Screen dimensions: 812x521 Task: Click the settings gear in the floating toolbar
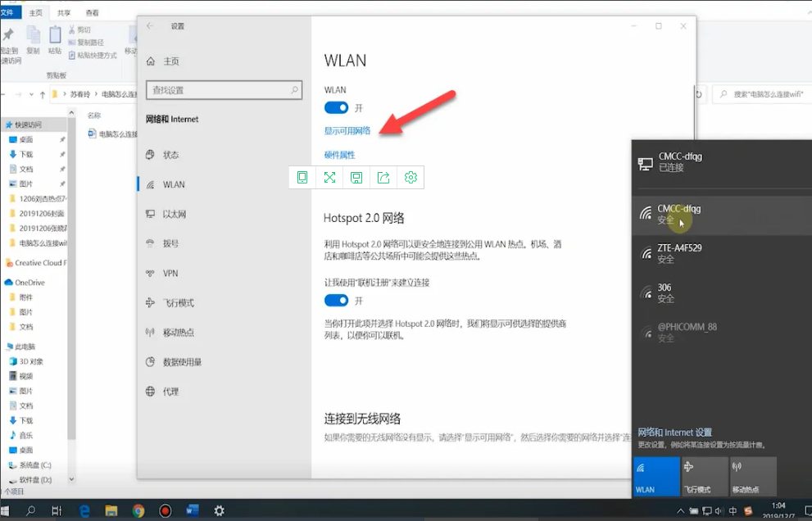(x=411, y=177)
